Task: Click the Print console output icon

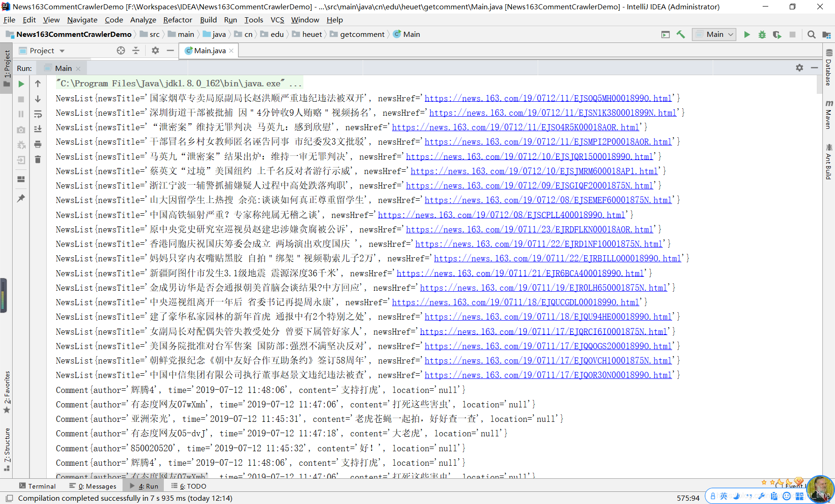Action: click(38, 144)
